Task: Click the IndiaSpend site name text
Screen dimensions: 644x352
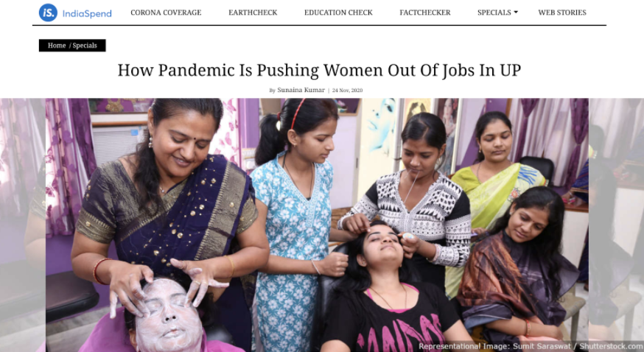Action: click(87, 13)
